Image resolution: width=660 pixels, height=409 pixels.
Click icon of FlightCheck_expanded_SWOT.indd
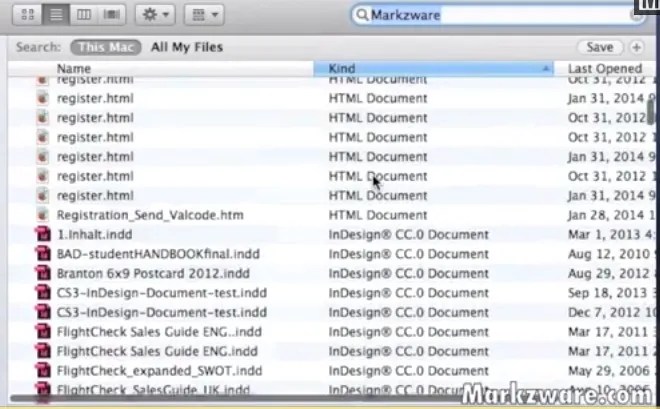click(43, 371)
